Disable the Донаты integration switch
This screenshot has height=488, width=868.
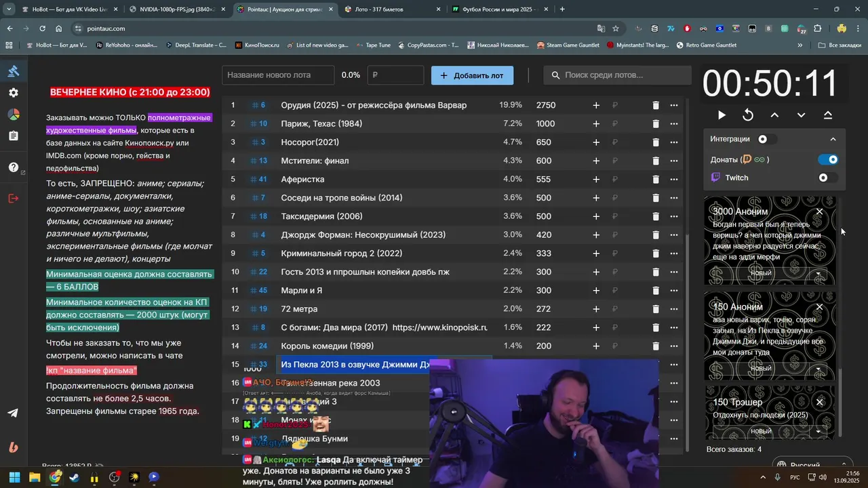click(828, 159)
